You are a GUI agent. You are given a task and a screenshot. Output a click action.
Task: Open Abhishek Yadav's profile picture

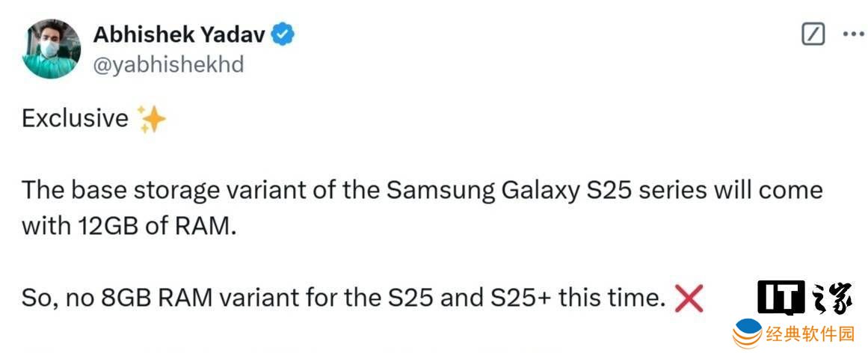click(x=52, y=49)
